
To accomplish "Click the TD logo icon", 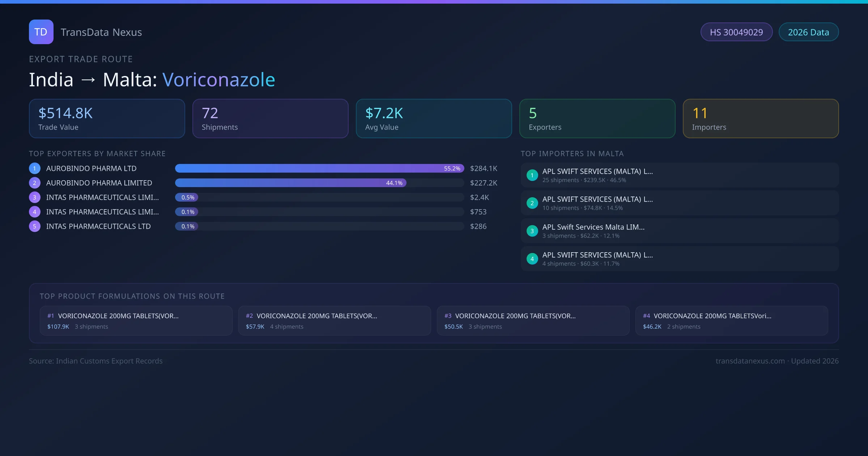I will 41,32.
